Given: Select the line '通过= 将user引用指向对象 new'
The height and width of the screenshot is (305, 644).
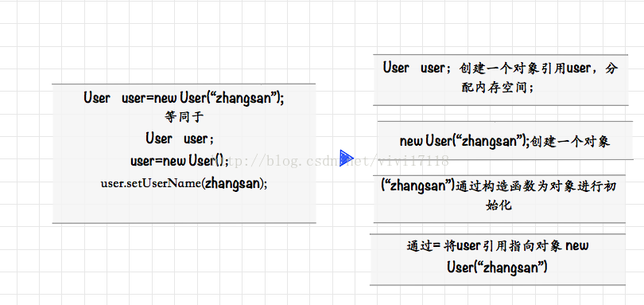Looking at the screenshot, I should point(498,246).
